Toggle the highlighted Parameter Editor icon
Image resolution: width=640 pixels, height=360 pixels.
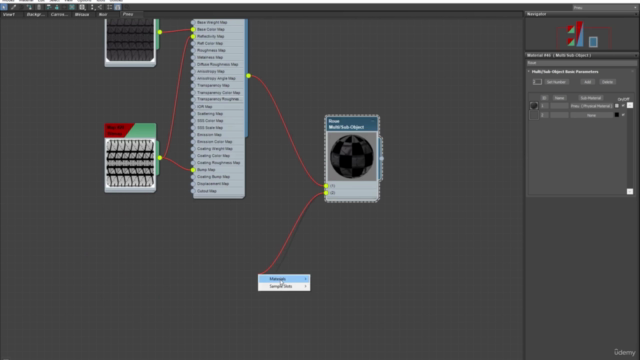click(118, 7)
